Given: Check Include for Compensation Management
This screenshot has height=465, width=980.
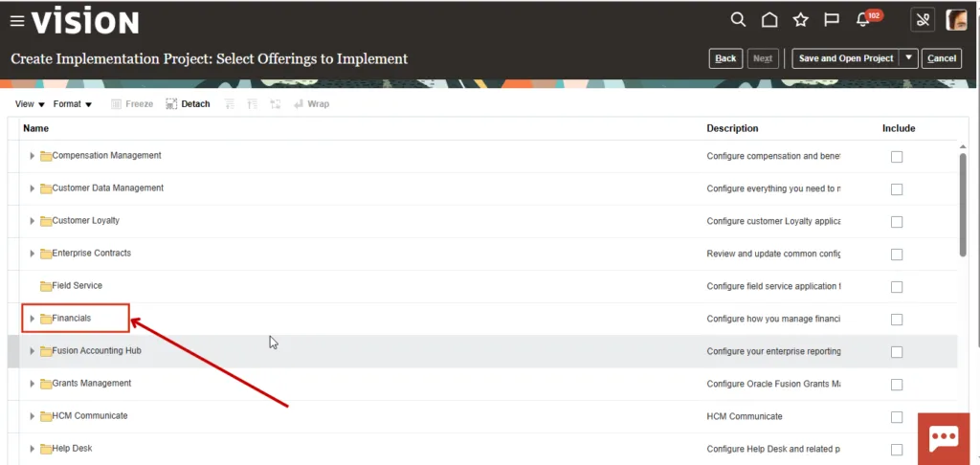Looking at the screenshot, I should (897, 157).
